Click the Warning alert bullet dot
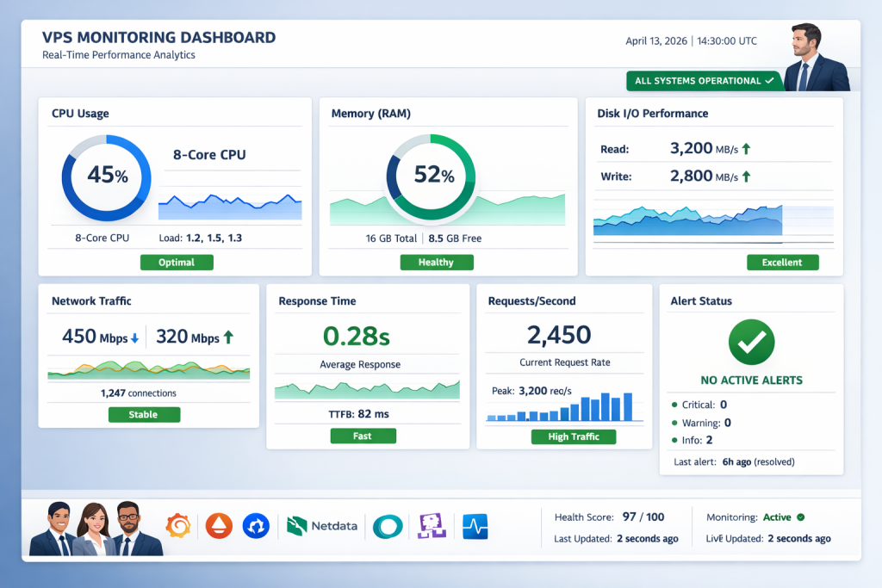 coord(674,423)
